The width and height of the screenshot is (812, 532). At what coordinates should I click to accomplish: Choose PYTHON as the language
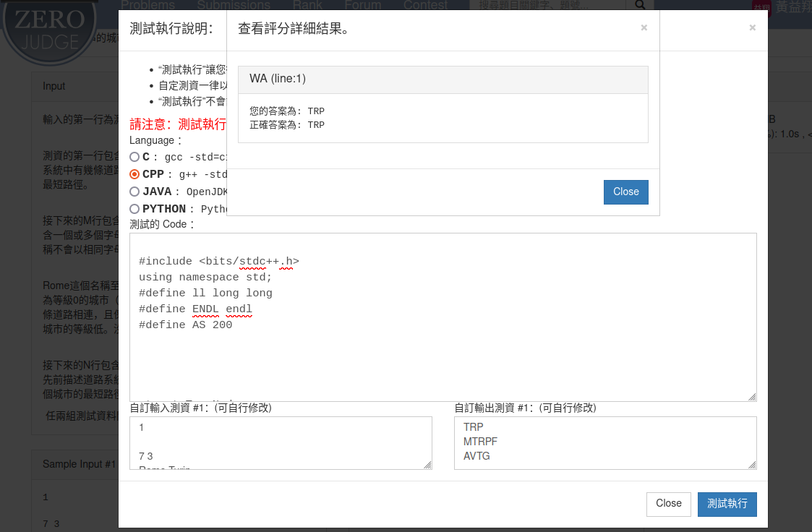pyautogui.click(x=134, y=209)
